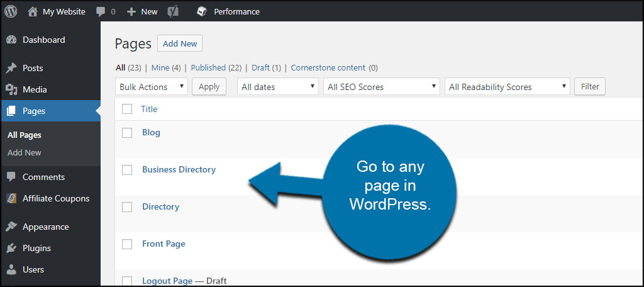Open the All Readability Scores dropdown
Screen dimensions: 644x287
coord(508,87)
